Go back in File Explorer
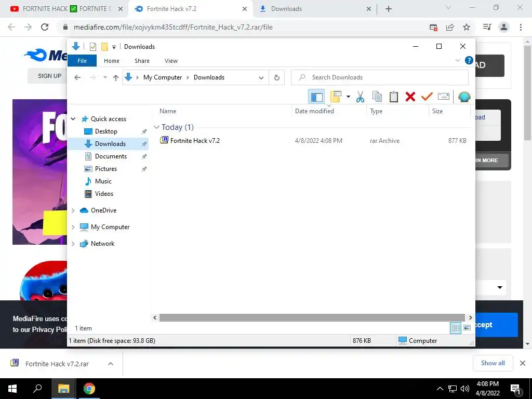 click(77, 78)
